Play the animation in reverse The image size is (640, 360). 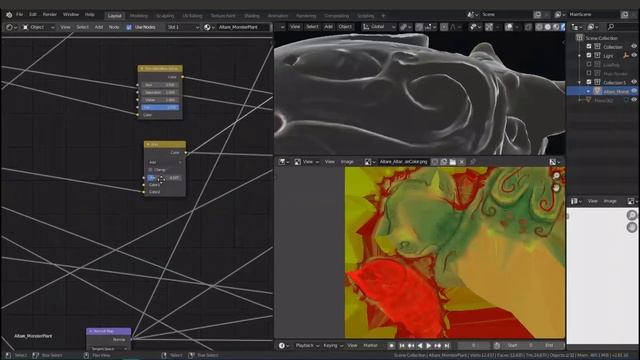(420, 346)
